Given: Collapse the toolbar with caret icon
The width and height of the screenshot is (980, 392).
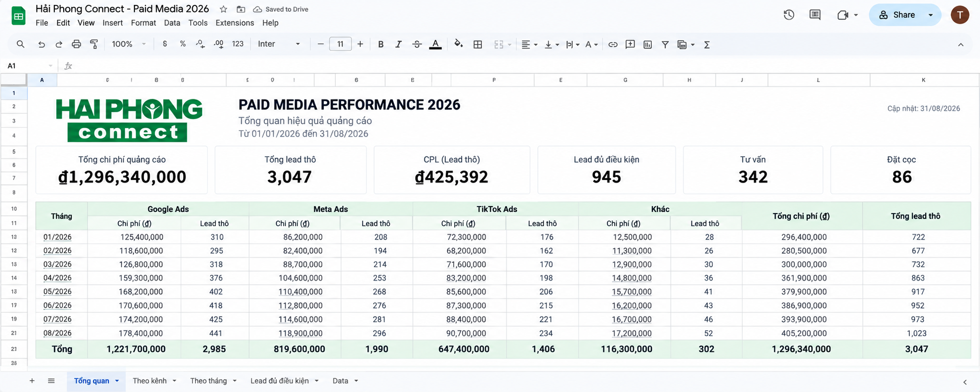Looking at the screenshot, I should point(960,44).
